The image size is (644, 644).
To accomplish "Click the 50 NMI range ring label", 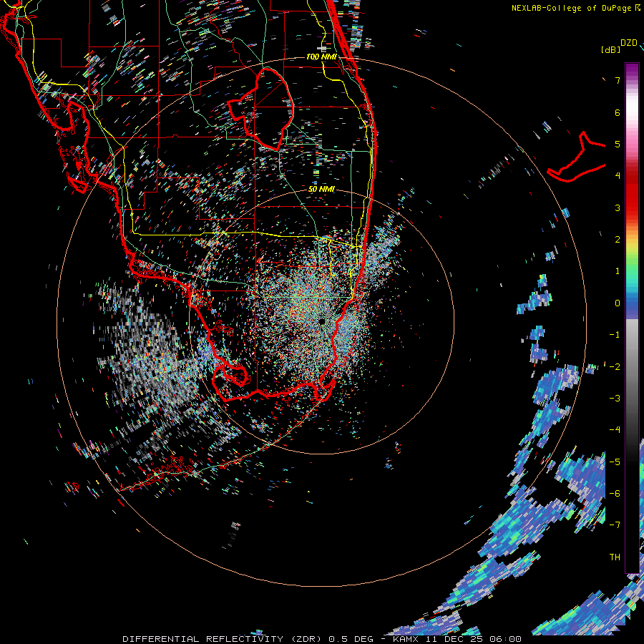I will [x=321, y=189].
